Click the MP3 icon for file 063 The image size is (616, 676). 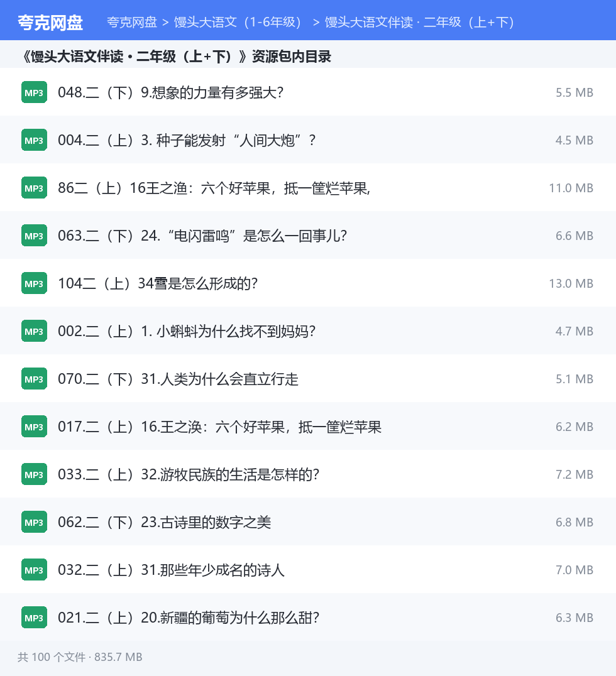click(34, 236)
